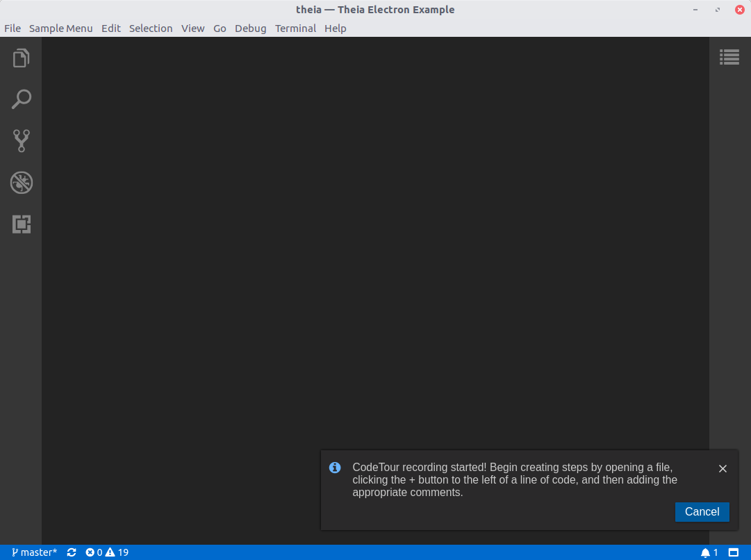This screenshot has width=751, height=560.
Task: Open the Source Control view
Action: [21, 141]
